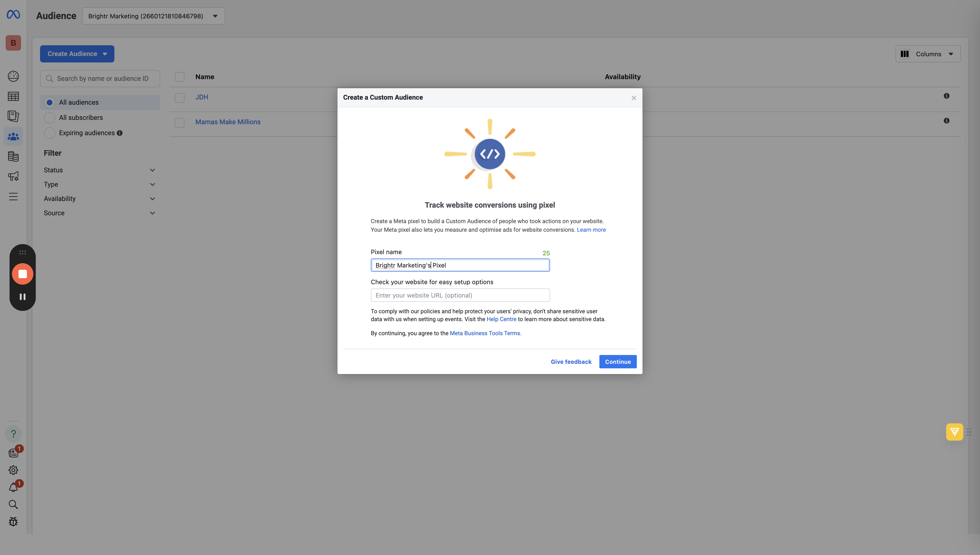Image resolution: width=980 pixels, height=555 pixels.
Task: Select the All subscribers radio button
Action: pyautogui.click(x=50, y=118)
